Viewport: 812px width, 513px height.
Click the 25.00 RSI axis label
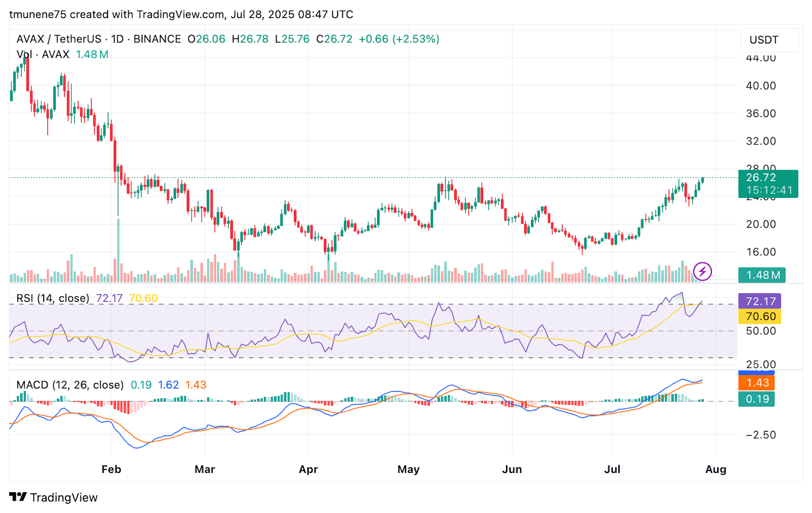761,364
